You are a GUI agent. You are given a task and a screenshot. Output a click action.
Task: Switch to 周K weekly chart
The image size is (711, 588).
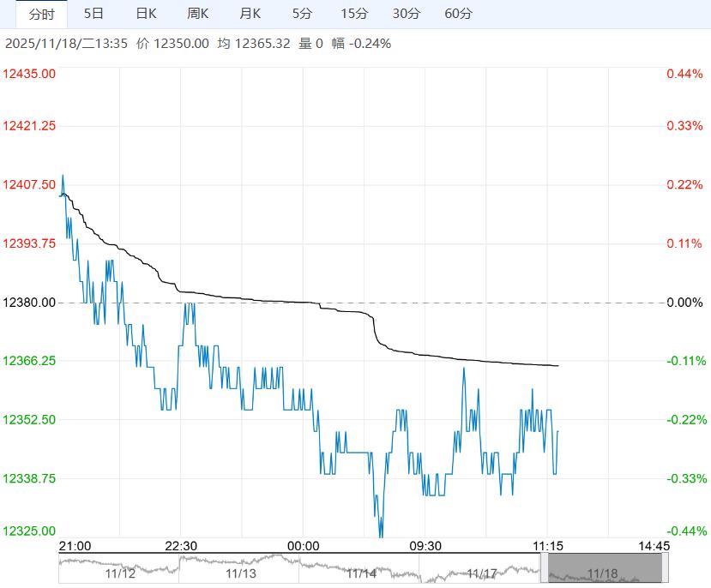198,14
